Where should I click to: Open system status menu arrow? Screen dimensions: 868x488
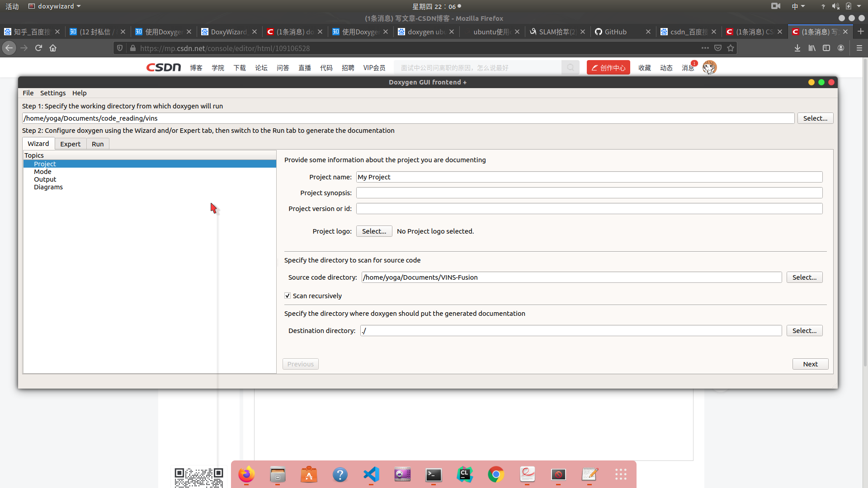(x=859, y=6)
